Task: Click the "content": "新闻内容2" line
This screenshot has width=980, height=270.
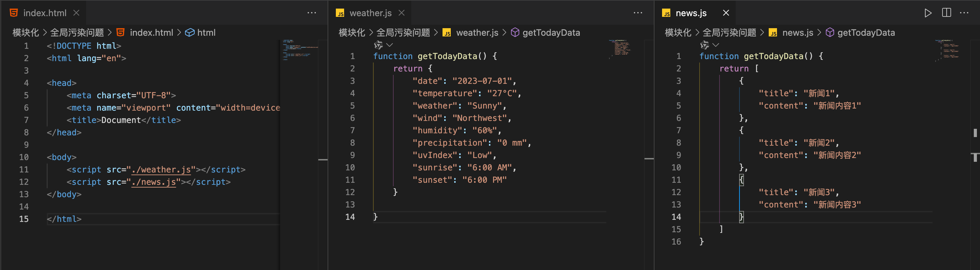Action: pos(810,155)
